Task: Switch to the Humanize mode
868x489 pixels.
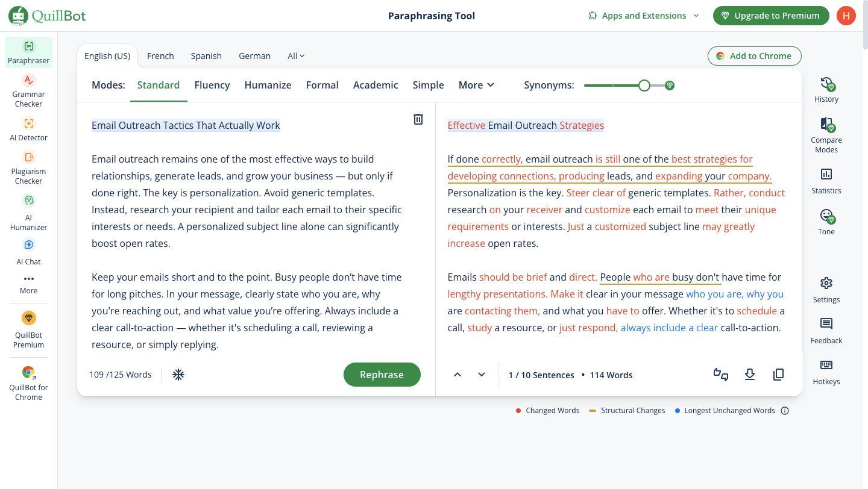Action: [x=268, y=85]
